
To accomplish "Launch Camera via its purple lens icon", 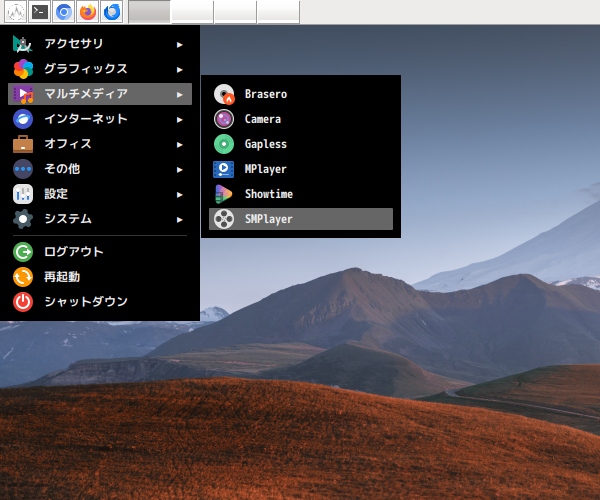I will coord(224,119).
